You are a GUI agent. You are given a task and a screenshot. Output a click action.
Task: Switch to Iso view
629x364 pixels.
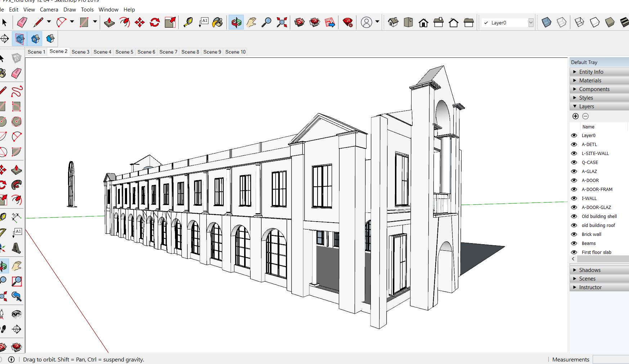(x=393, y=22)
